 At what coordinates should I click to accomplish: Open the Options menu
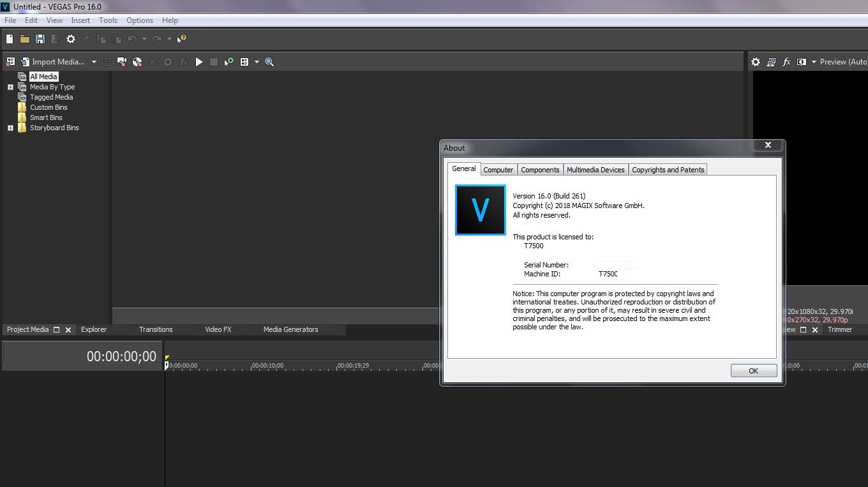[140, 20]
